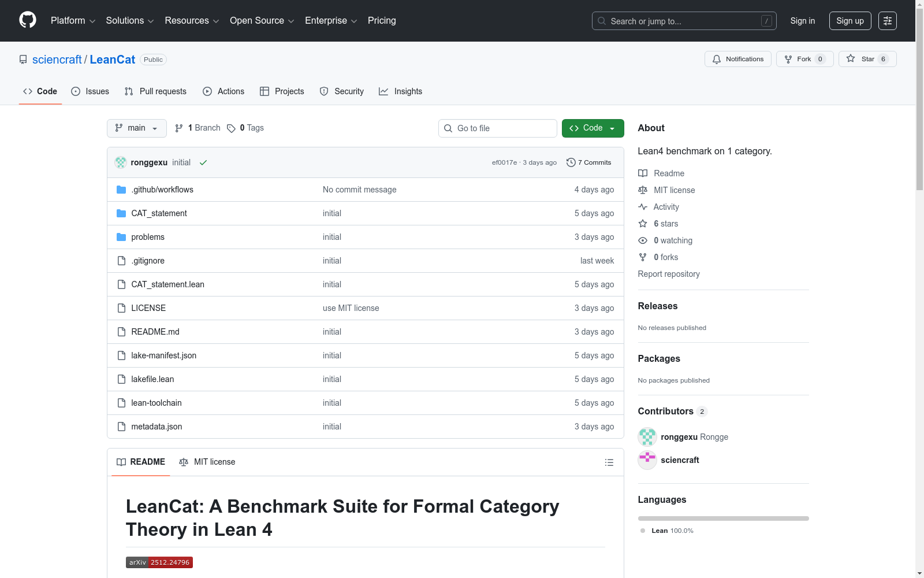924x578 pixels.
Task: Open the Activity pulse link
Action: 659,207
